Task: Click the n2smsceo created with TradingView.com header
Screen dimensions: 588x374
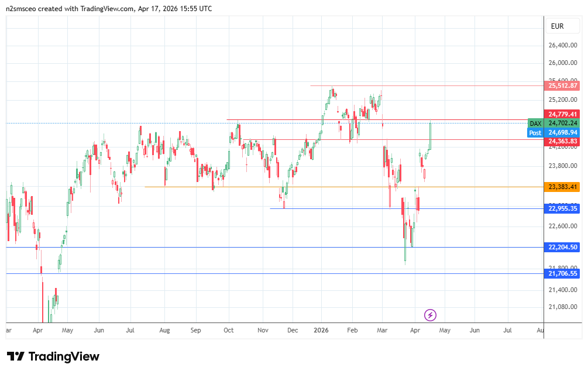Action: click(109, 9)
